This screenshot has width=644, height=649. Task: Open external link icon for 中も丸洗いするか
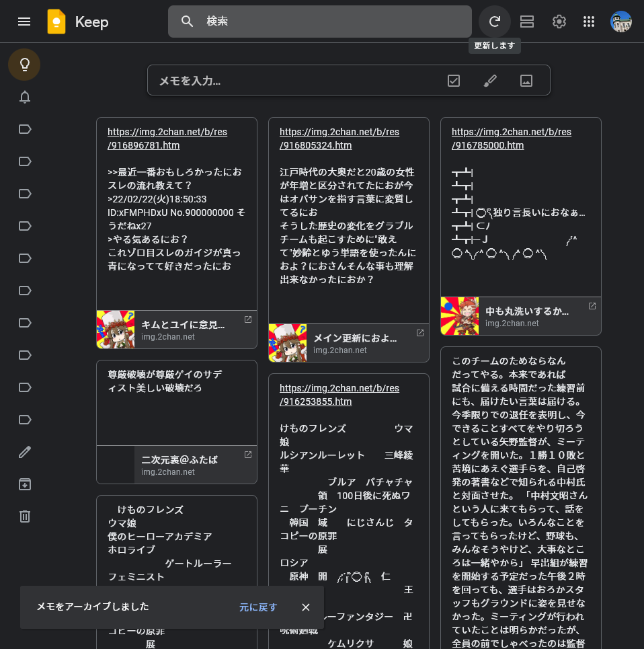coord(592,306)
